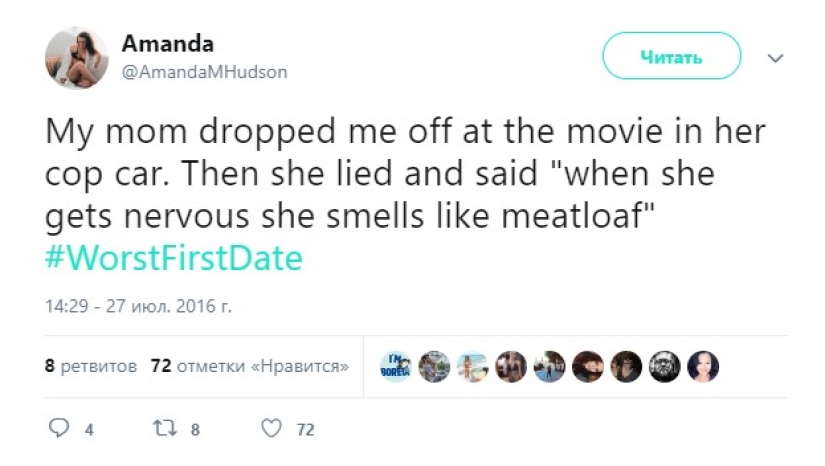Open the last liker avatar in the row
The image size is (825, 466).
(x=704, y=367)
